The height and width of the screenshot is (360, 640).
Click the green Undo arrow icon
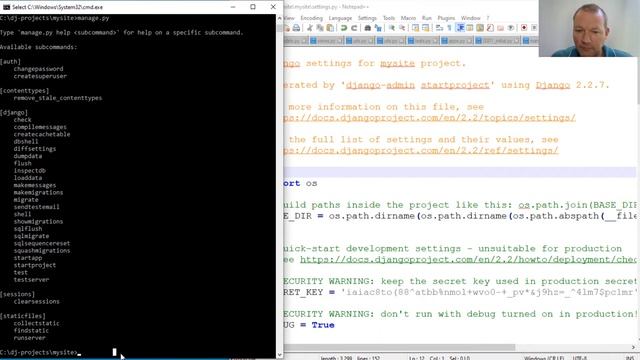pyautogui.click(x=344, y=28)
